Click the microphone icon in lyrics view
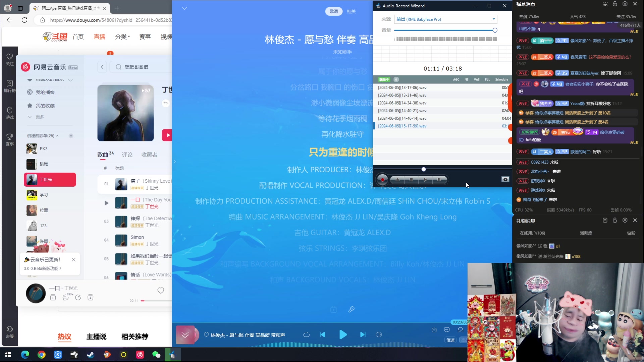644x362 pixels. [x=351, y=309]
